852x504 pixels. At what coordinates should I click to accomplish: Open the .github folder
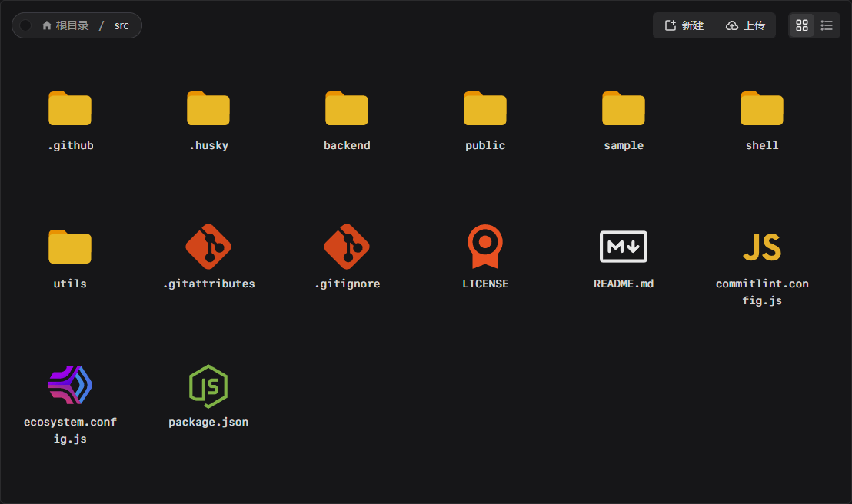click(x=70, y=109)
